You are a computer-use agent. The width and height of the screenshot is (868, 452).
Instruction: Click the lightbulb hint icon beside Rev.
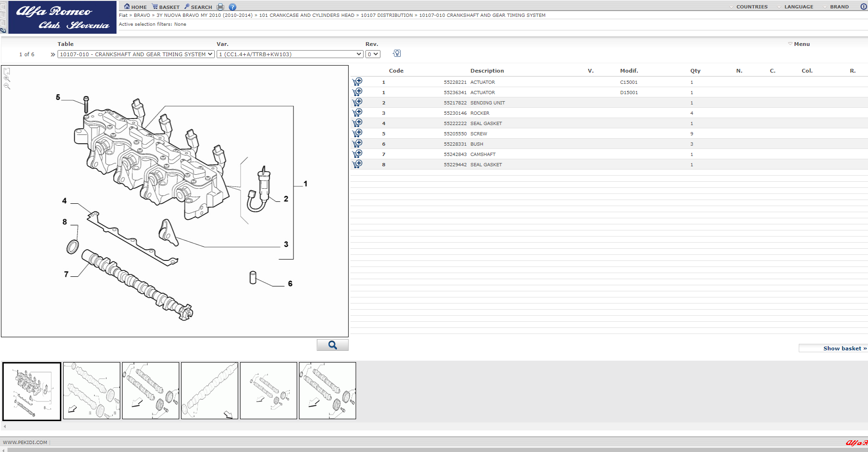click(x=397, y=53)
